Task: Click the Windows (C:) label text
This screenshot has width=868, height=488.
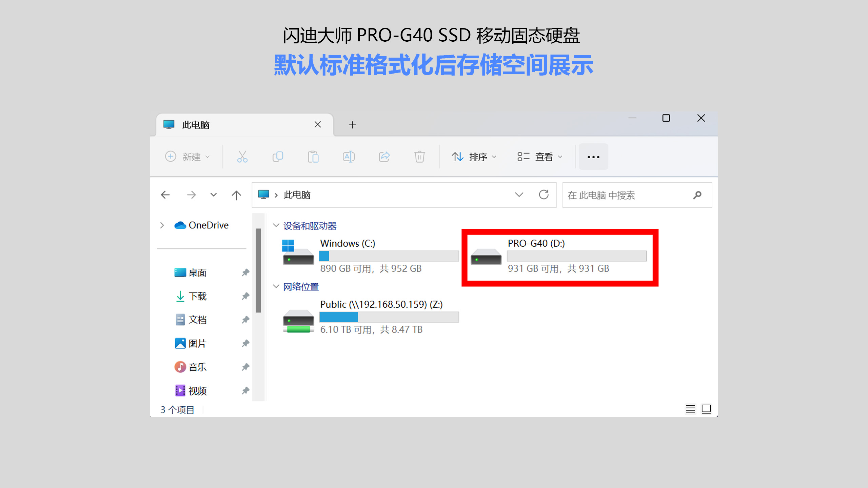Action: coord(348,243)
